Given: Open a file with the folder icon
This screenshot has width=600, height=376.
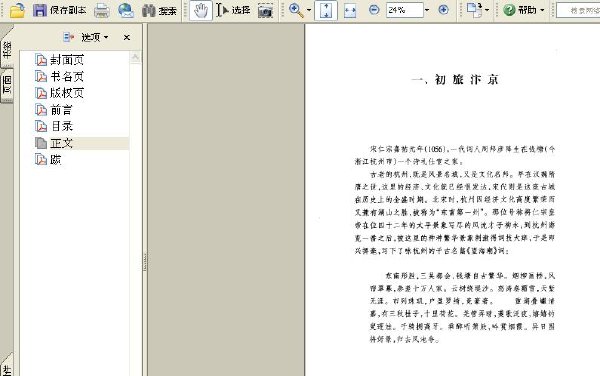Looking at the screenshot, I should (17, 10).
